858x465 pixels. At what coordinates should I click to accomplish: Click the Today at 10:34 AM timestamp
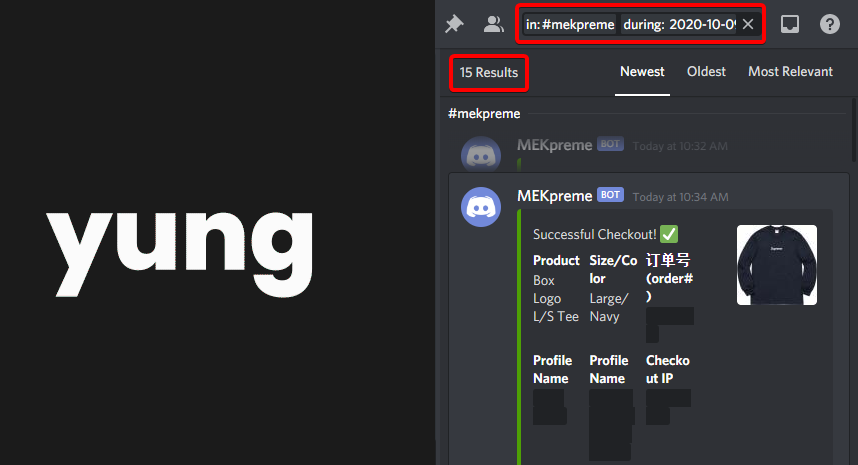[x=680, y=197]
